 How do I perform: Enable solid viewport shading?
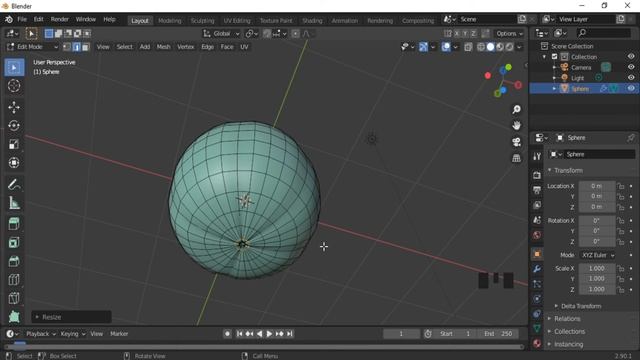pyautogui.click(x=491, y=47)
